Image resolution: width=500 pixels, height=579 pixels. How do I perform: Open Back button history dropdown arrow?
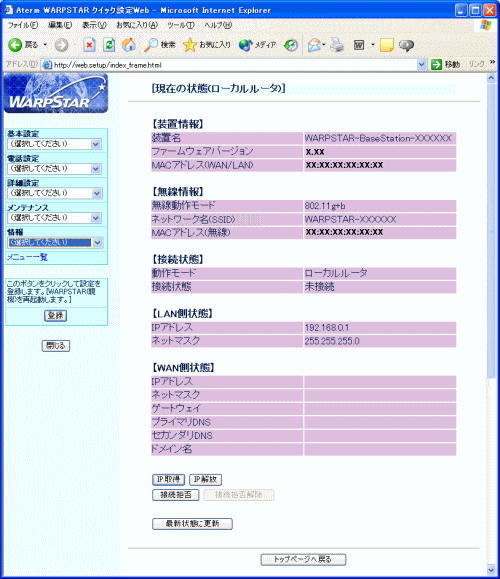(45, 45)
